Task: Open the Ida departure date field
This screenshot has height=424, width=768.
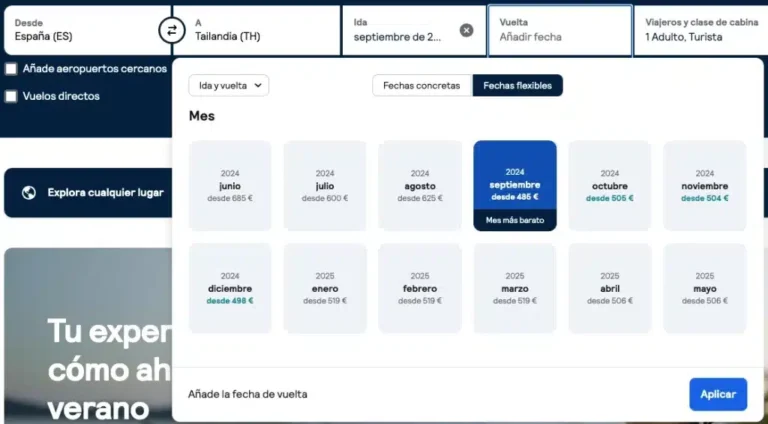Action: coord(414,30)
